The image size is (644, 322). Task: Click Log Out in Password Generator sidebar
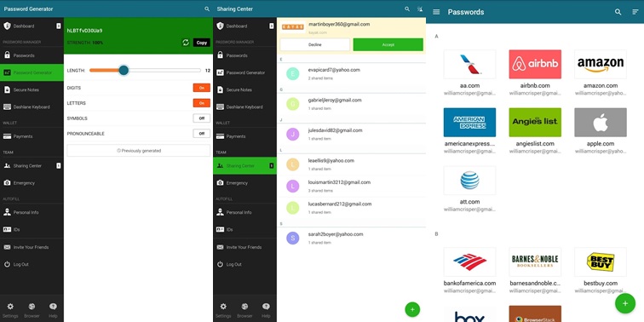[x=32, y=264]
